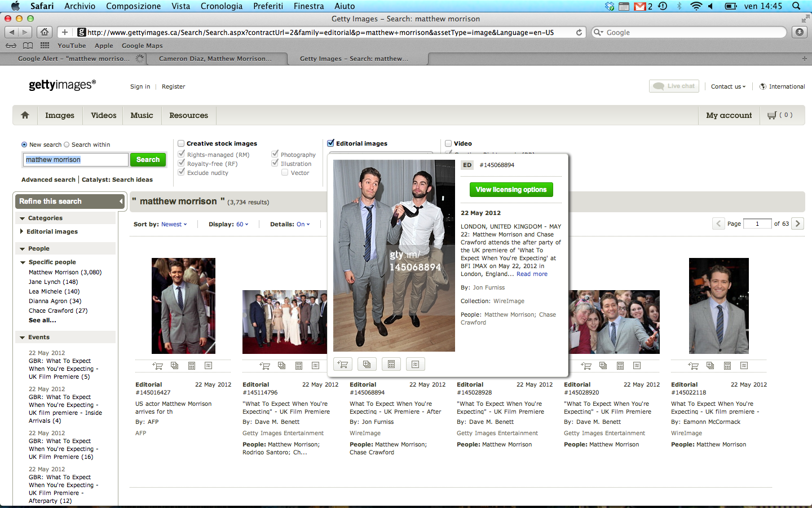Screen dimensions: 812x508
Task: Open the Sort by Newest dropdown
Action: (174, 224)
